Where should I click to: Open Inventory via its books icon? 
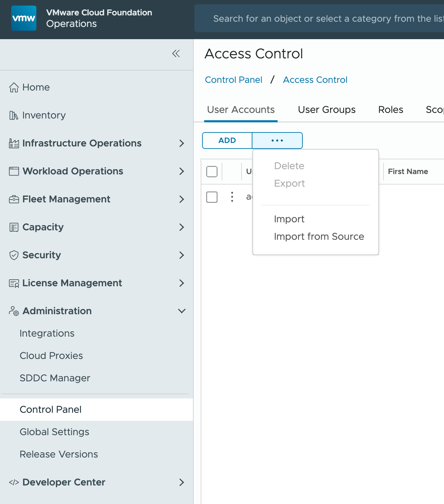14,115
